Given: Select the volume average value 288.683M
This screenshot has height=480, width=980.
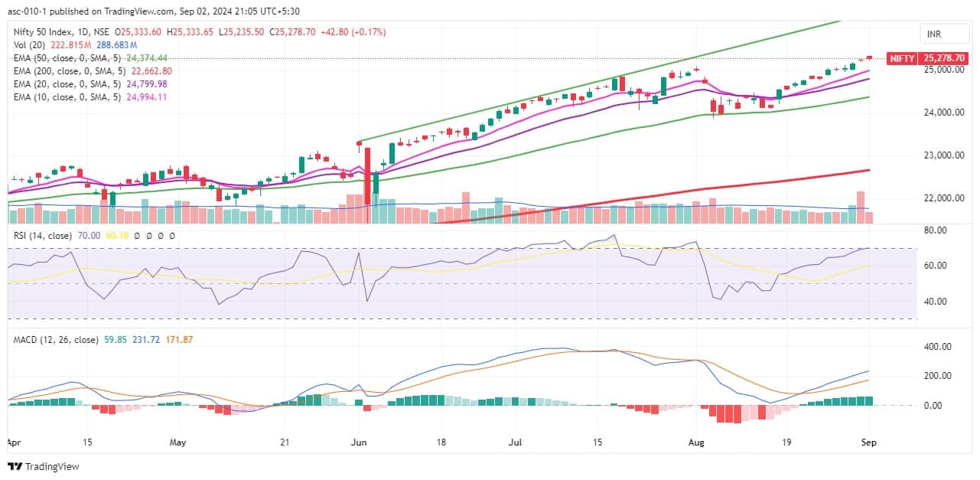Looking at the screenshot, I should [x=118, y=45].
